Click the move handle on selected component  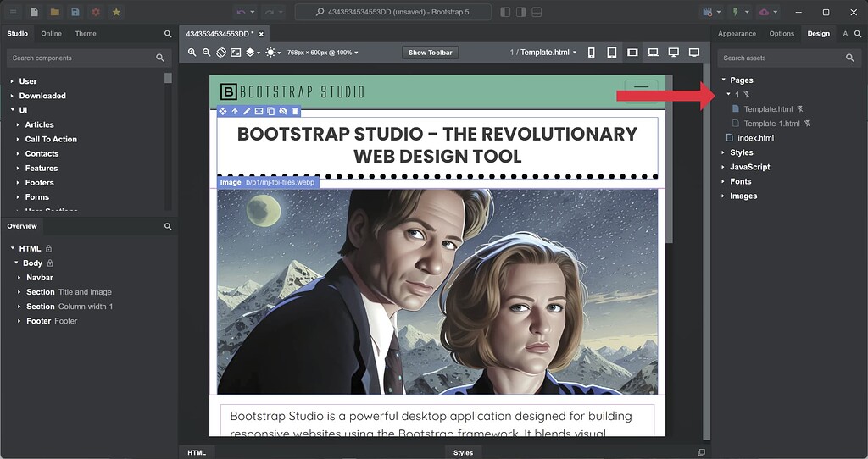(x=223, y=111)
